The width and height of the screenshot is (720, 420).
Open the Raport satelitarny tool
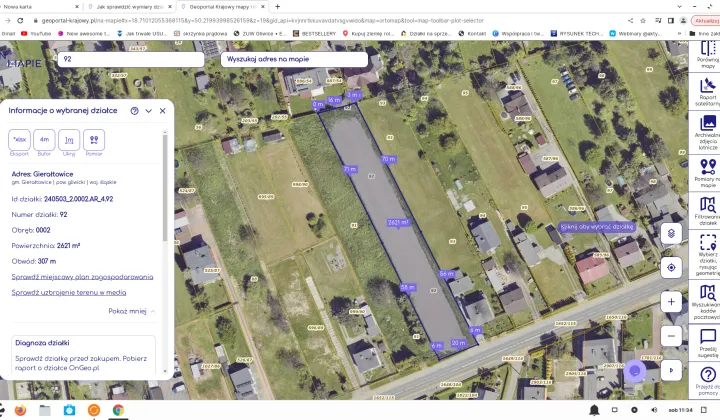click(x=708, y=91)
